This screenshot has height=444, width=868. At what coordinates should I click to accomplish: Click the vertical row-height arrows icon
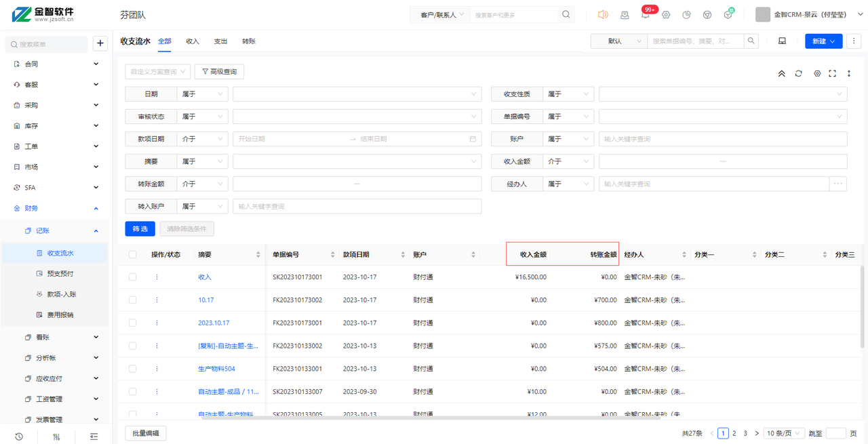[849, 73]
